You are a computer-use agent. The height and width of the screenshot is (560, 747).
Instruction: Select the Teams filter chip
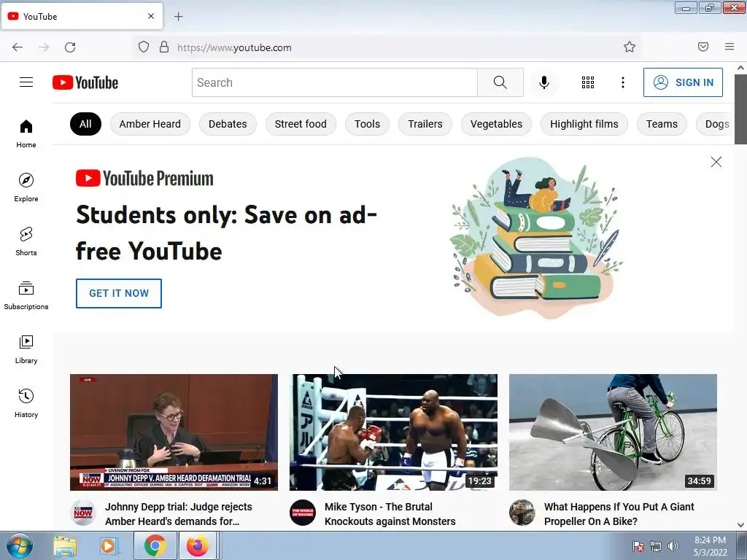662,124
